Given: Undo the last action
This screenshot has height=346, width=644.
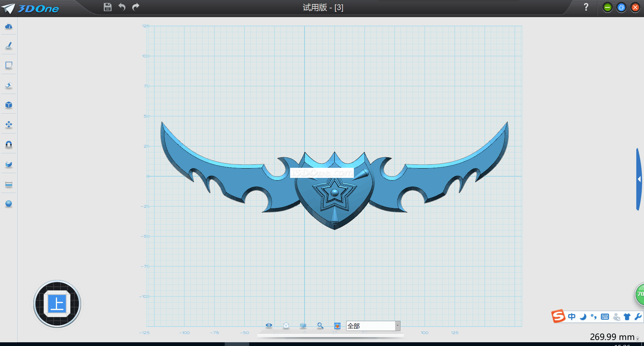Looking at the screenshot, I should 122,7.
